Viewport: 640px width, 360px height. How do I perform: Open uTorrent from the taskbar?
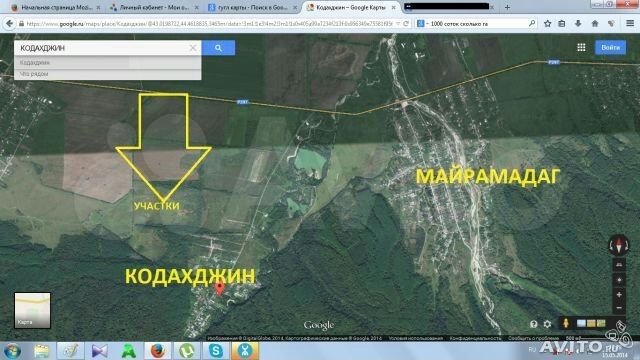(x=187, y=351)
